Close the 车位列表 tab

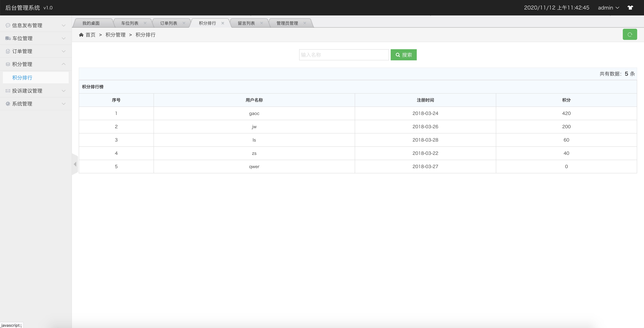click(x=145, y=23)
